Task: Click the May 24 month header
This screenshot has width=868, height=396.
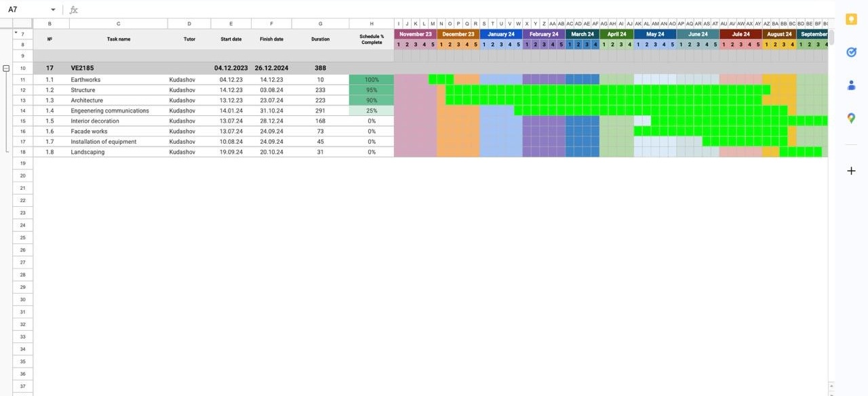Action: click(654, 34)
